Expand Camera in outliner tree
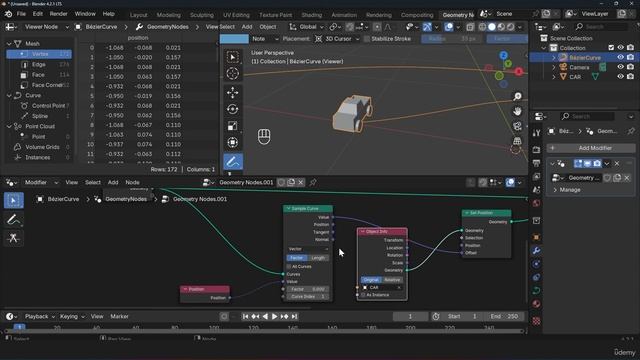Image resolution: width=640 pixels, height=360 pixels. (x=554, y=67)
